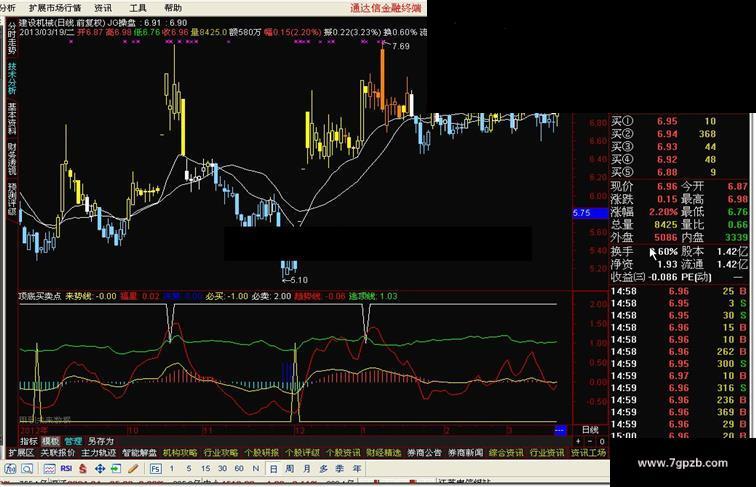Image resolution: width=756 pixels, height=487 pixels.
Task: Click the blue dashed box on date axis
Action: (560, 430)
